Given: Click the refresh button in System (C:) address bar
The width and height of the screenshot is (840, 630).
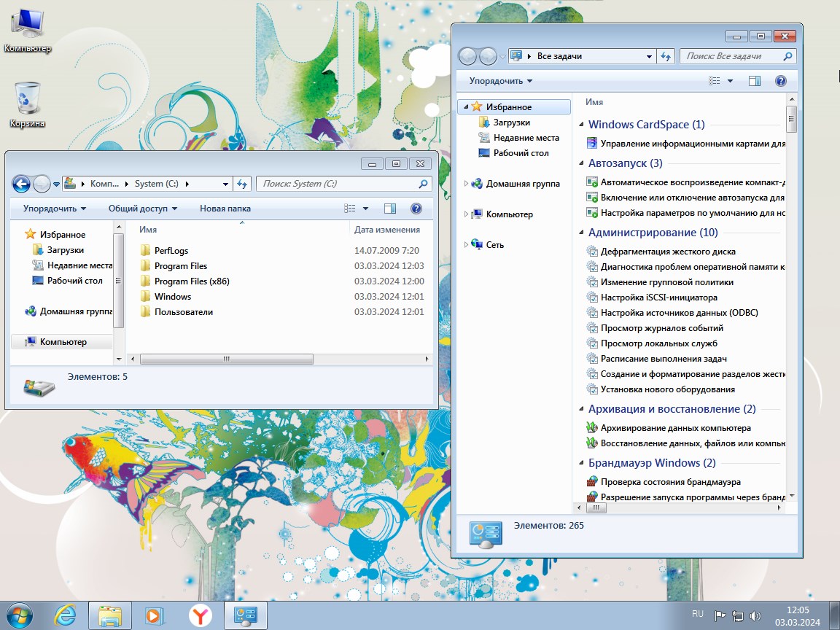Looking at the screenshot, I should coord(242,184).
